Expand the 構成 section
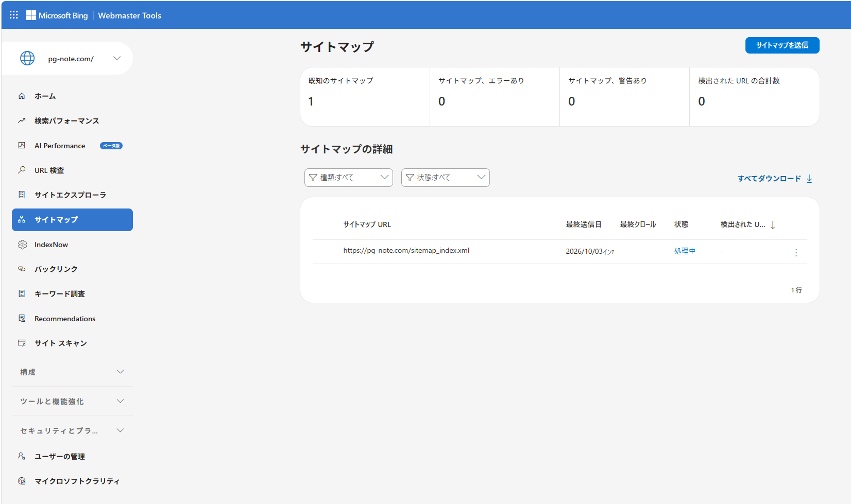The height and width of the screenshot is (504, 851). point(73,372)
